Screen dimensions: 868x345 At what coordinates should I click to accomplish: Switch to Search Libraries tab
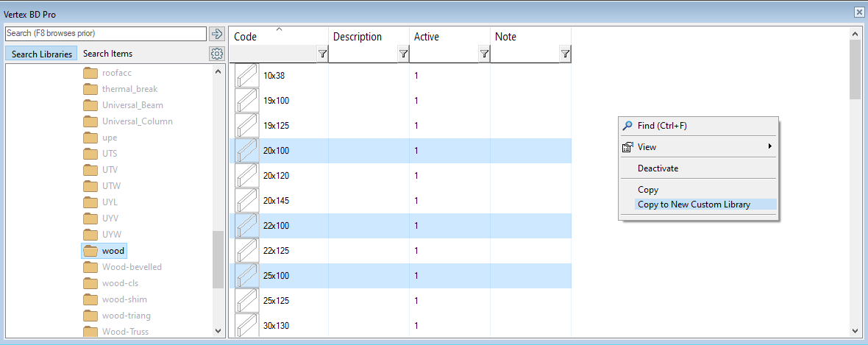click(x=42, y=54)
